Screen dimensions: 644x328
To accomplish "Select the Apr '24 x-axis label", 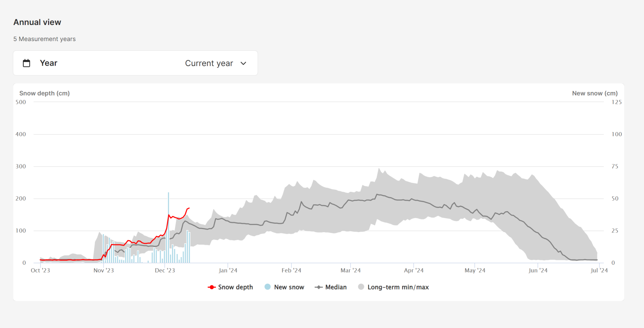I will click(414, 270).
